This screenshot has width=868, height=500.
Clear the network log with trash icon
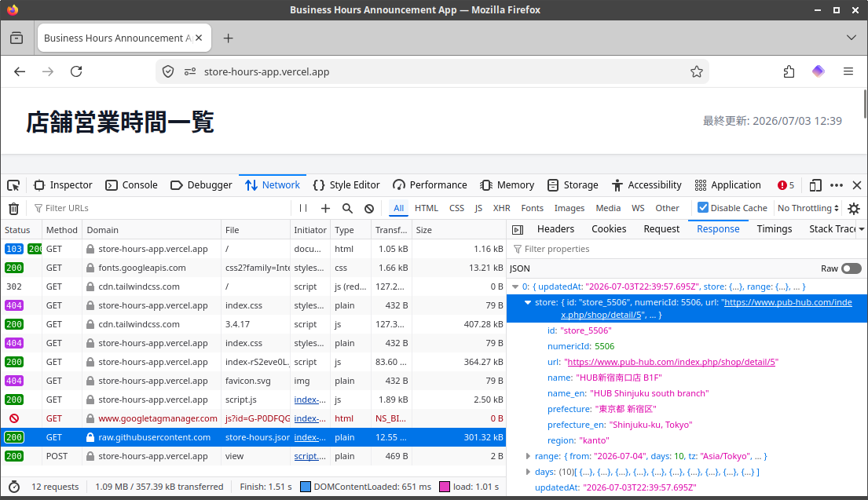tap(14, 209)
